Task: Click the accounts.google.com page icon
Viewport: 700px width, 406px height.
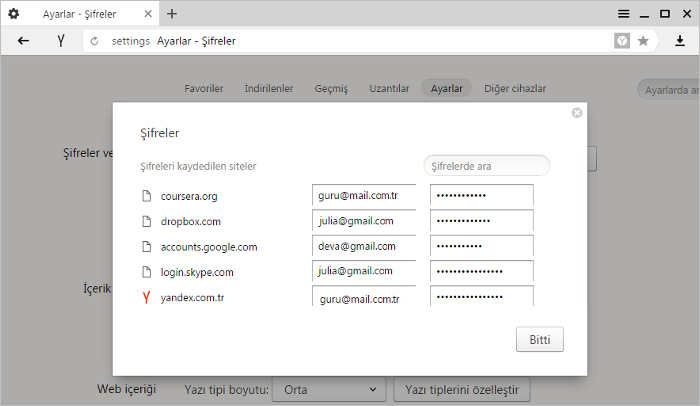Action: (146, 247)
